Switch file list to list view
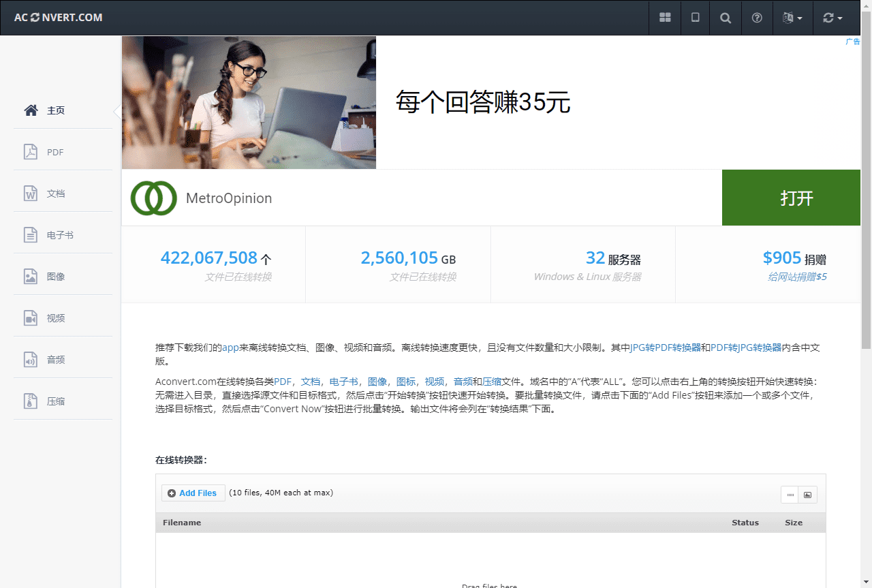The width and height of the screenshot is (872, 588). (790, 495)
